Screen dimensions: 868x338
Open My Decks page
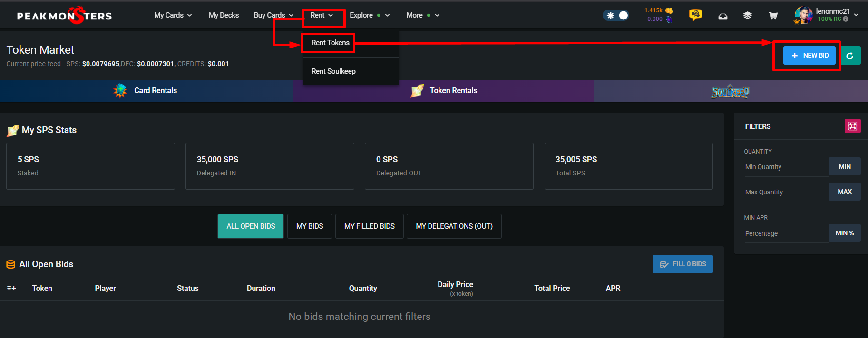[x=224, y=15]
